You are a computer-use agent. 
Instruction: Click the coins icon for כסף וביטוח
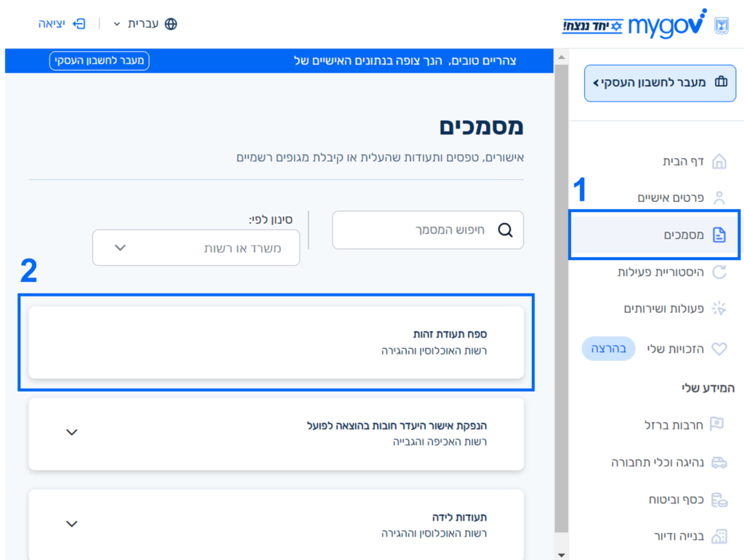(x=719, y=500)
